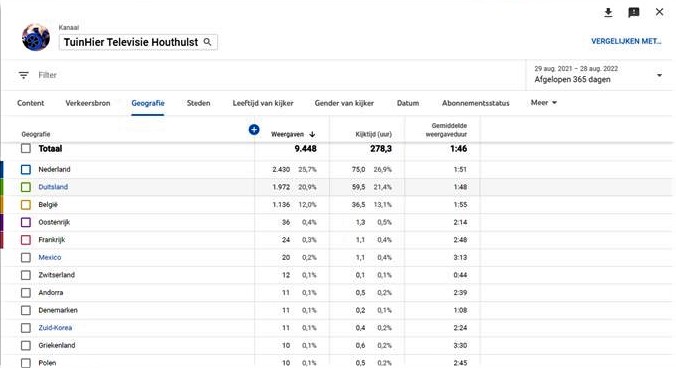Toggle the Totaal checkbox
Screen dimensions: 676x368
coord(26,149)
